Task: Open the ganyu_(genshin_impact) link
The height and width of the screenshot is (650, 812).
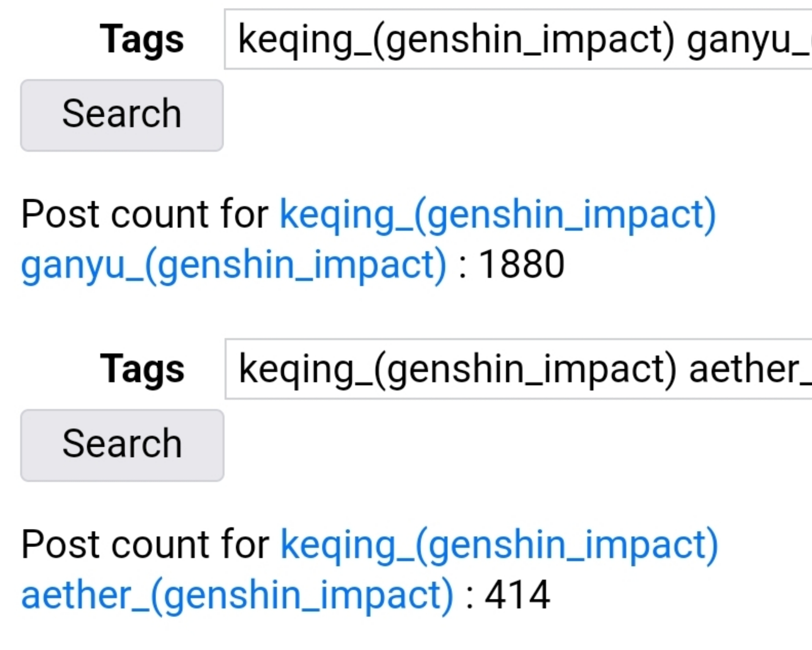Action: click(x=233, y=264)
